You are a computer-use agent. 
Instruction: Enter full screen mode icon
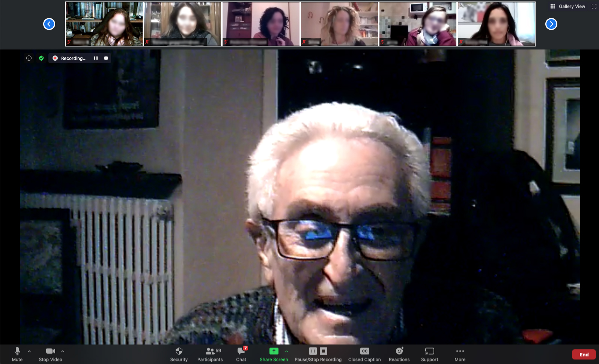click(x=594, y=6)
